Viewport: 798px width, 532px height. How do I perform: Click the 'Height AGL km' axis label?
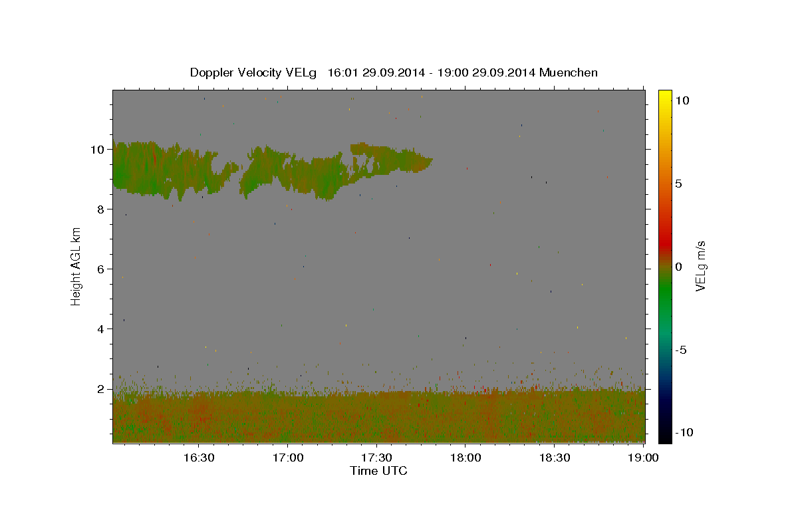click(76, 266)
